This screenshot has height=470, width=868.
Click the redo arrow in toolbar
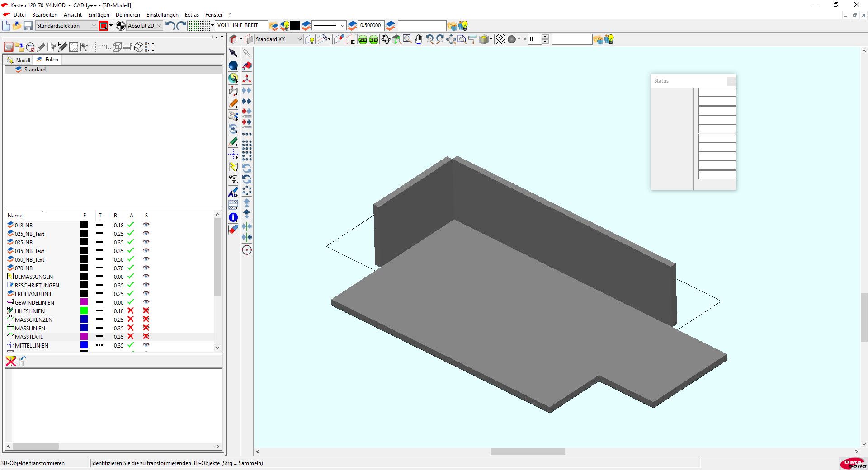coord(181,26)
